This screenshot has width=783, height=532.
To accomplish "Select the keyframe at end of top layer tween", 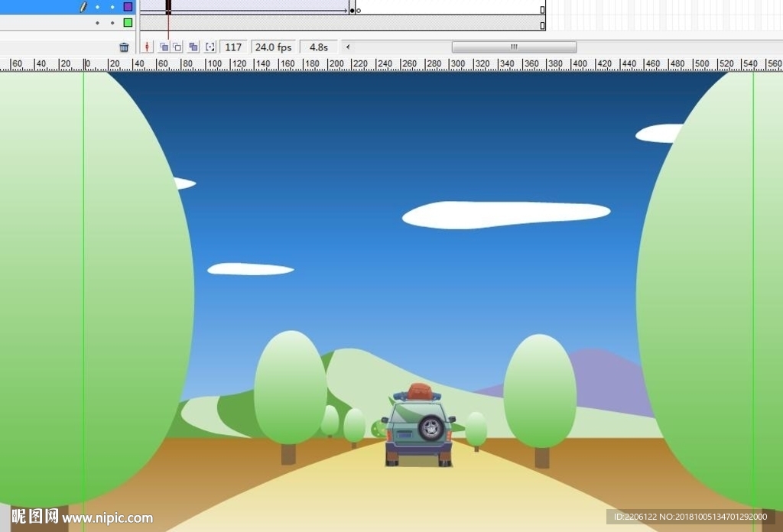I will [x=352, y=10].
